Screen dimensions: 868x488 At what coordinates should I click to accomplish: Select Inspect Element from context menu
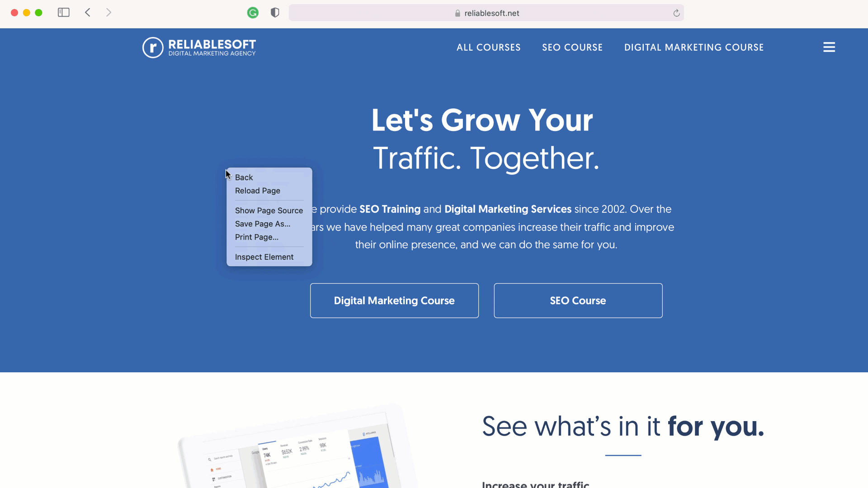click(x=264, y=256)
